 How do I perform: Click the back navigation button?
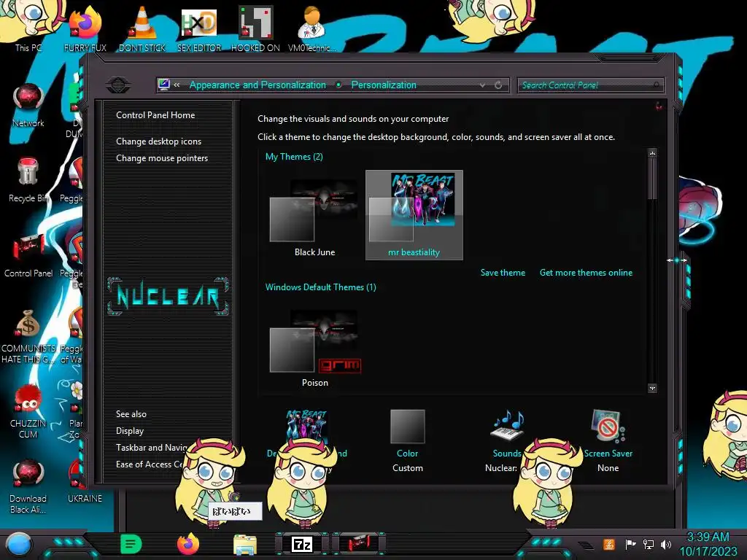pyautogui.click(x=118, y=85)
